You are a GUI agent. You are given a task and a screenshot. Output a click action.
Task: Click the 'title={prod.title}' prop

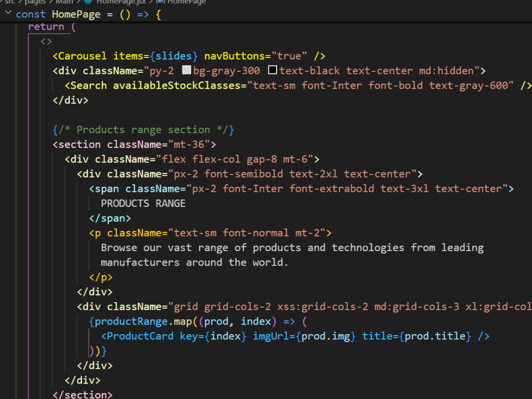click(417, 336)
